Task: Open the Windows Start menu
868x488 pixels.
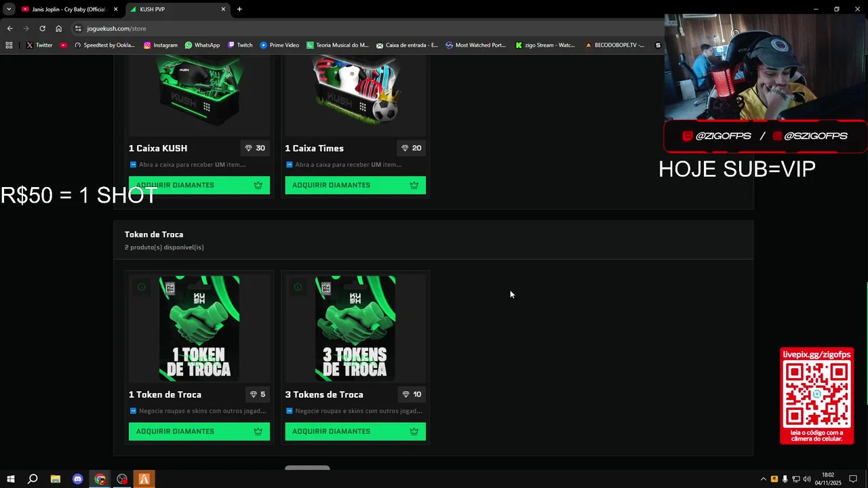Action: [x=11, y=479]
